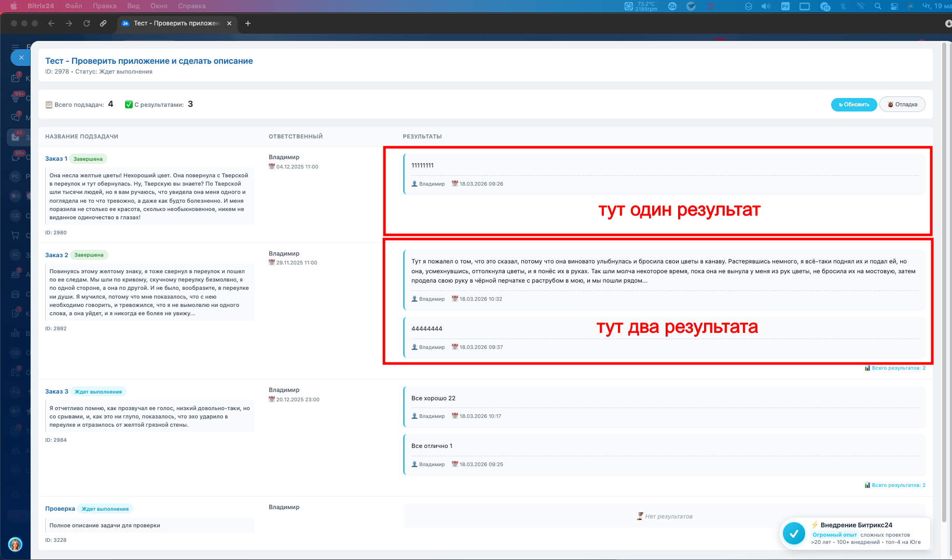Image resolution: width=952 pixels, height=560 pixels.
Task: Open Spotlight search in the menu bar
Action: 878,6
